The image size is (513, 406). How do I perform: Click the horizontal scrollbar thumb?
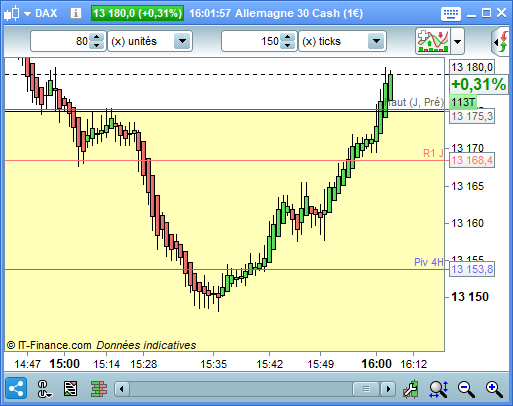pos(366,389)
